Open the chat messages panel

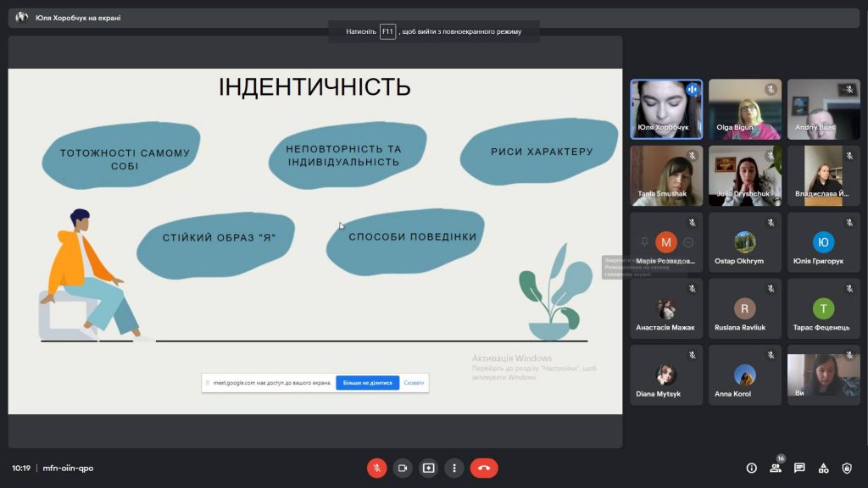pyautogui.click(x=799, y=468)
